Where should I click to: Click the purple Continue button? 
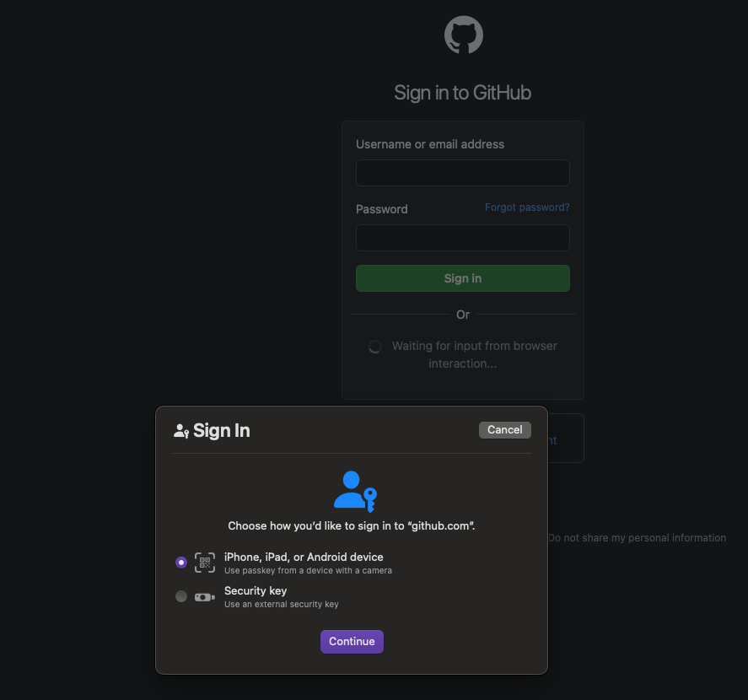352,641
